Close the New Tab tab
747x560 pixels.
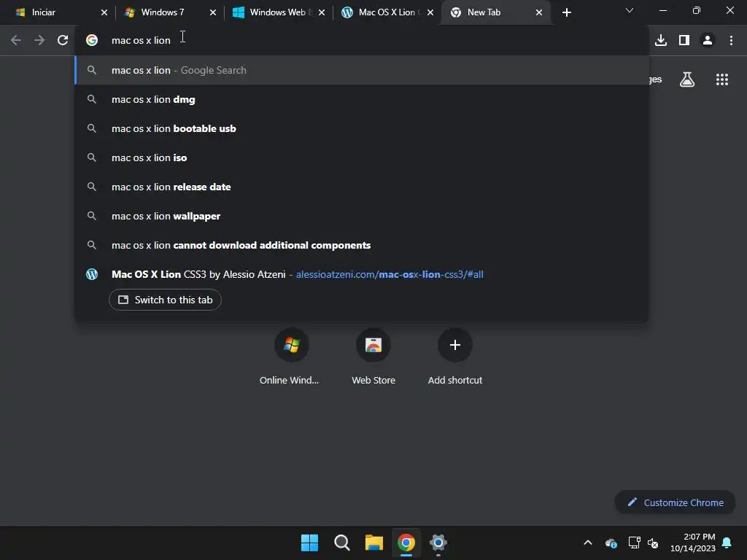coord(539,12)
